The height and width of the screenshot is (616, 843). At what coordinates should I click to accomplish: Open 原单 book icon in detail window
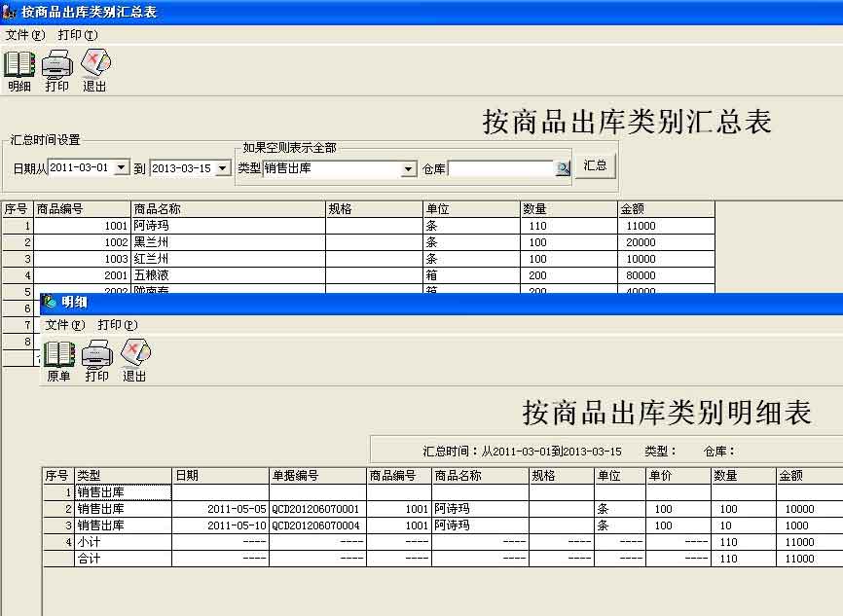[58, 355]
